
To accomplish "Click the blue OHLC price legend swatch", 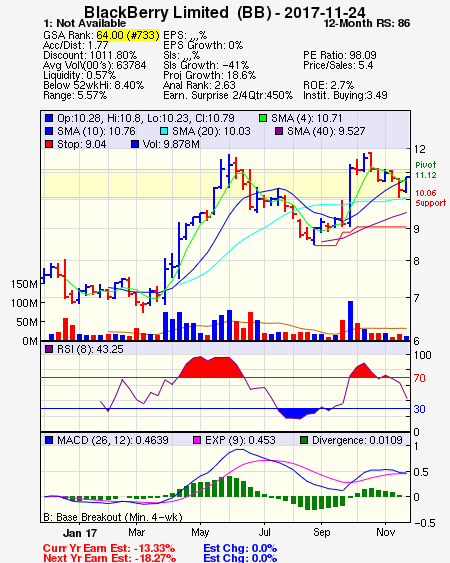I will (49, 118).
